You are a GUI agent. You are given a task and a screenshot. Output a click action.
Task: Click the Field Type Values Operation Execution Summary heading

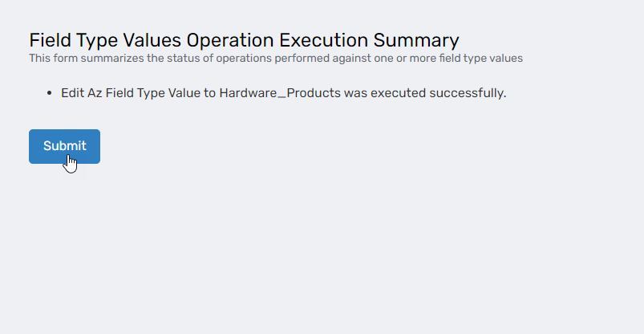(x=244, y=40)
